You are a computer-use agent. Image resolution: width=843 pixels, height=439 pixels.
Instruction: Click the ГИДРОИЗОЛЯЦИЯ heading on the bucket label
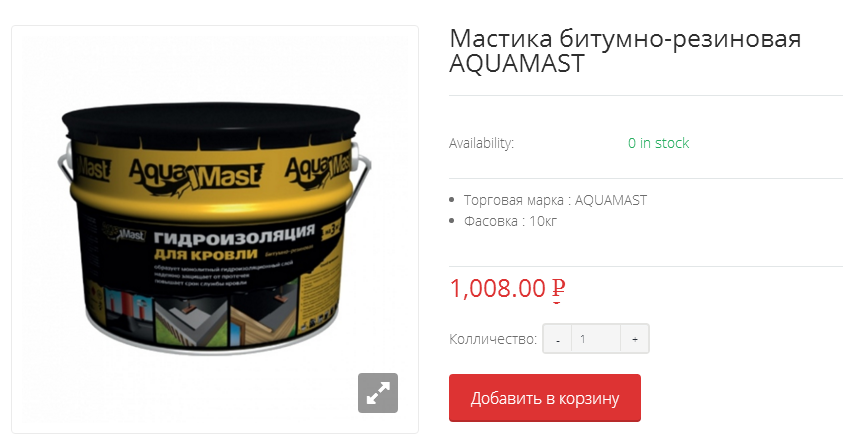pyautogui.click(x=234, y=235)
